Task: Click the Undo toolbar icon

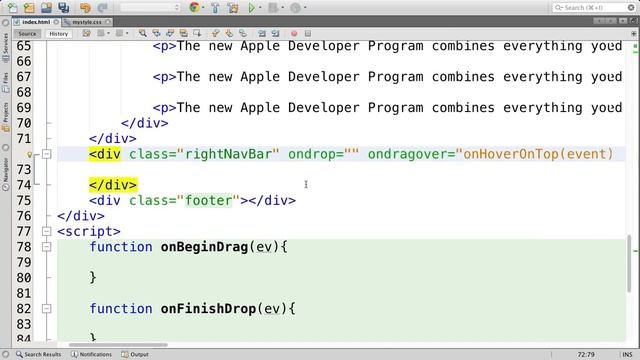Action: (85, 7)
